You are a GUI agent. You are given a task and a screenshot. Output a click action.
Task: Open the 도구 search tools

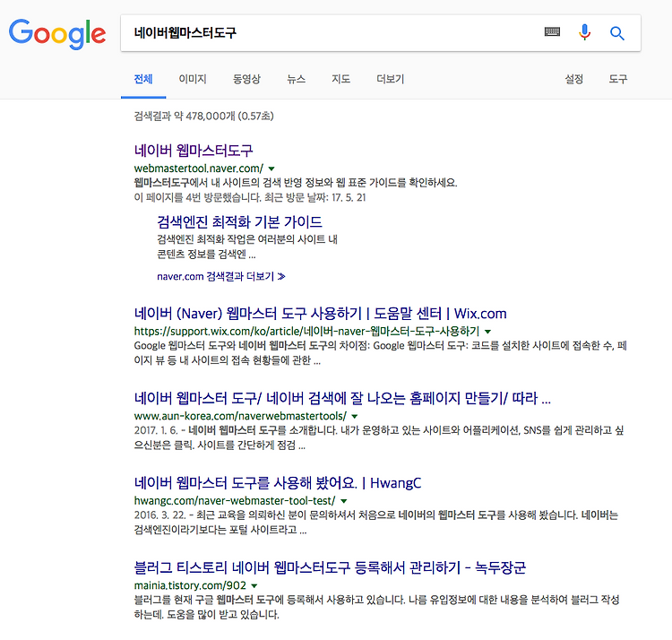618,79
